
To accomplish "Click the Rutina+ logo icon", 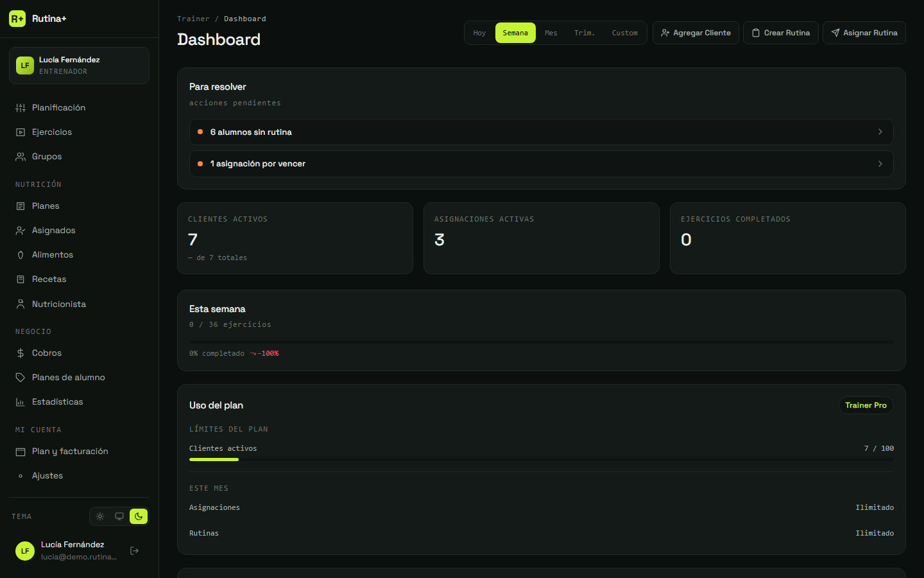I will point(17,19).
